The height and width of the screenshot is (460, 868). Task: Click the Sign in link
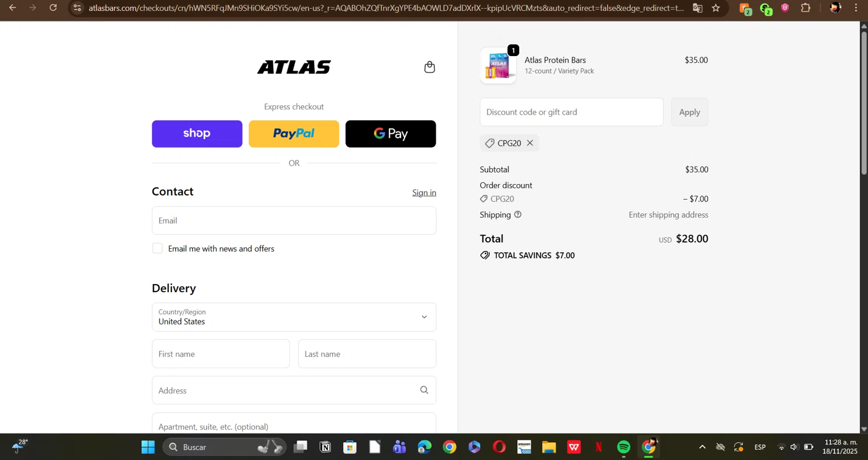coord(424,193)
